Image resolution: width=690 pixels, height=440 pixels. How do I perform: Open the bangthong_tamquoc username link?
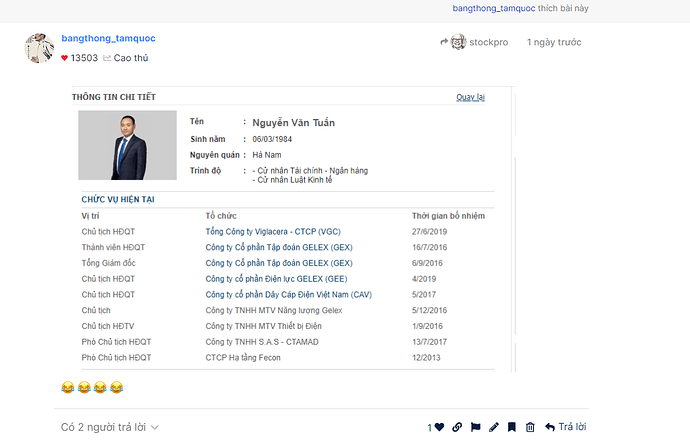point(108,38)
